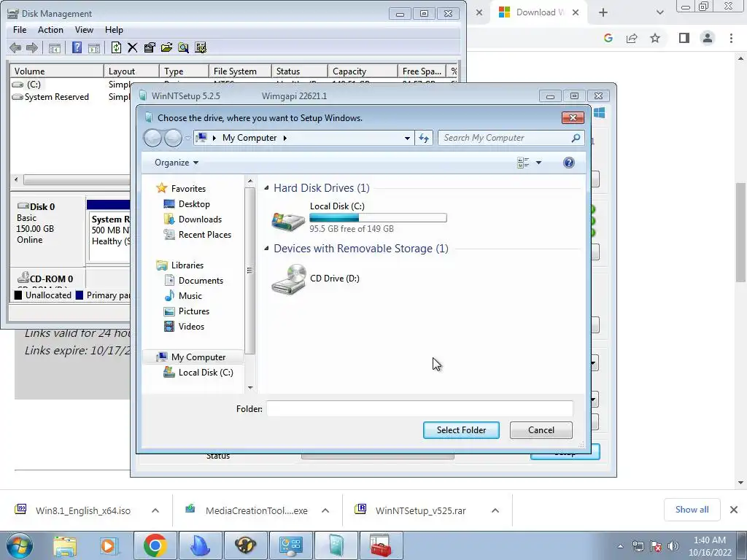The height and width of the screenshot is (560, 747).
Task: Open the File menu in Disk Management
Action: tap(20, 30)
